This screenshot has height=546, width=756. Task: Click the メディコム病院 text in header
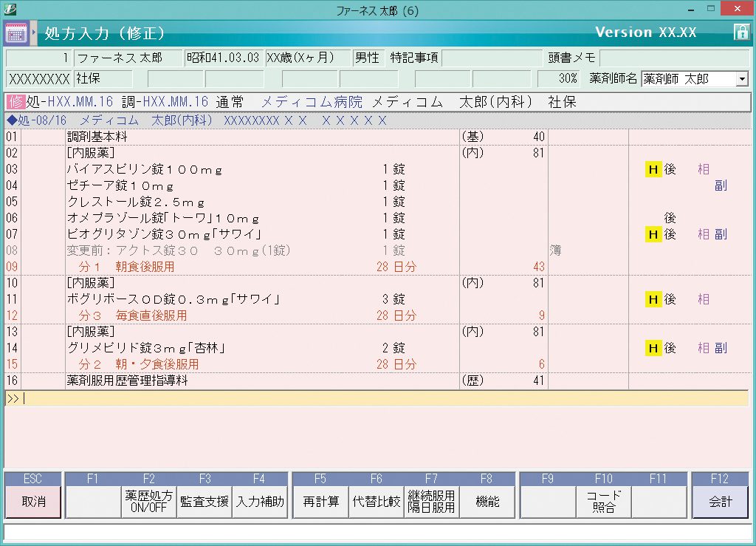(x=312, y=102)
